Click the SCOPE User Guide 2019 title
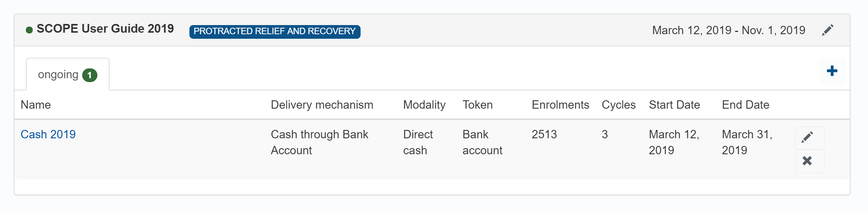 tap(105, 29)
